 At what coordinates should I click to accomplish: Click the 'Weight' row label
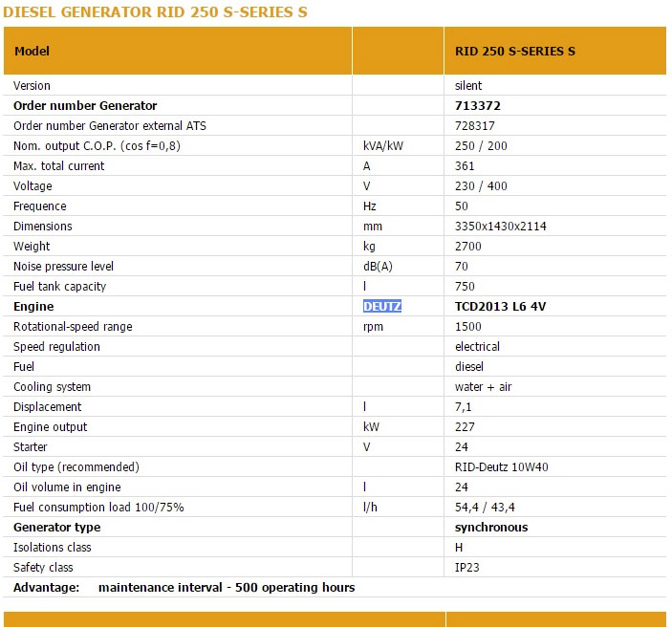tap(32, 246)
